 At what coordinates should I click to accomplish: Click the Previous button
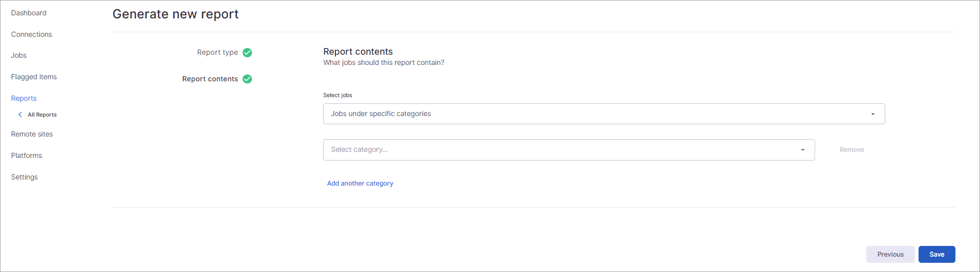pyautogui.click(x=890, y=254)
